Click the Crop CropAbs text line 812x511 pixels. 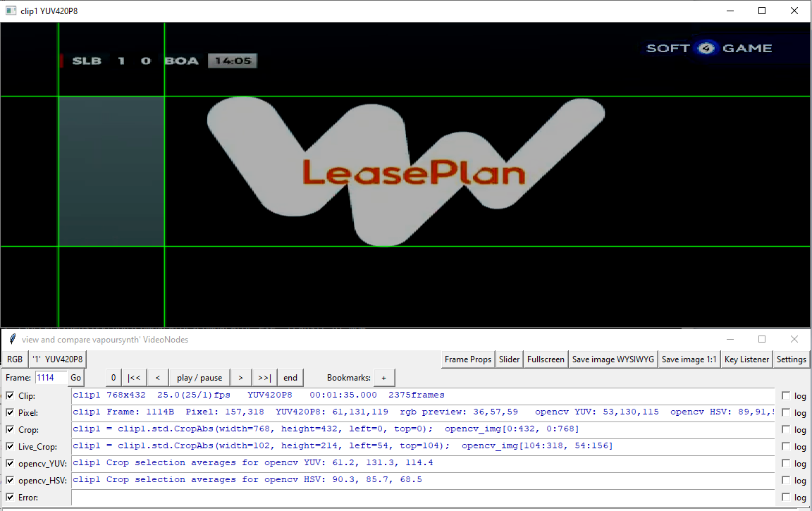click(x=423, y=429)
